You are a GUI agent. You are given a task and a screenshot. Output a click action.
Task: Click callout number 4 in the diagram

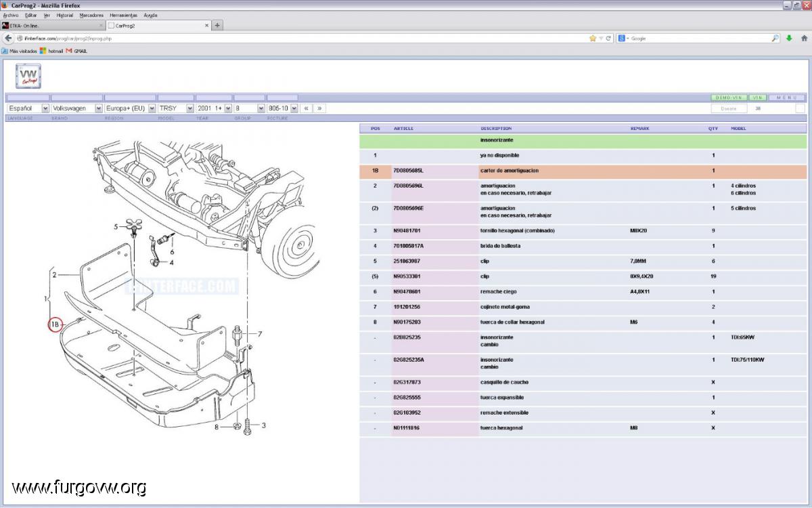click(171, 262)
